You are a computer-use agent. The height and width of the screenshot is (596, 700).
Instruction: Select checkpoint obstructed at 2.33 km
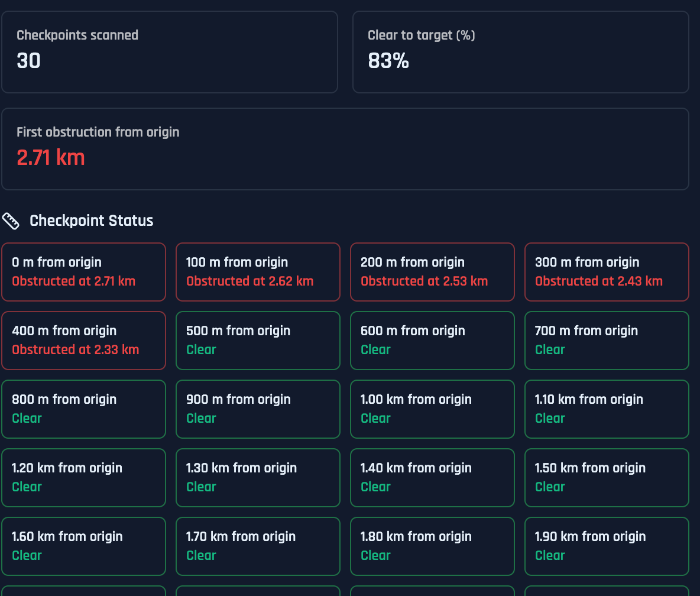[x=83, y=341]
